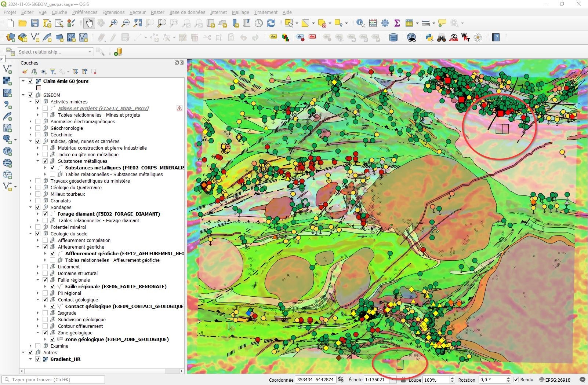Open the attribute table

pyautogui.click(x=410, y=23)
